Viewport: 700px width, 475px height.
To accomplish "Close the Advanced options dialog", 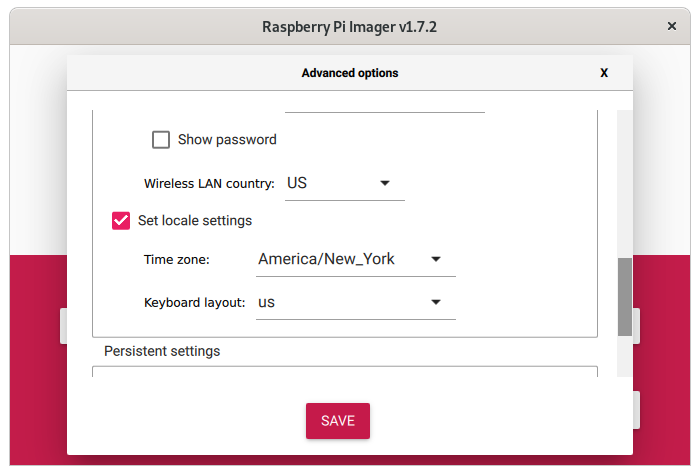I will [x=604, y=73].
